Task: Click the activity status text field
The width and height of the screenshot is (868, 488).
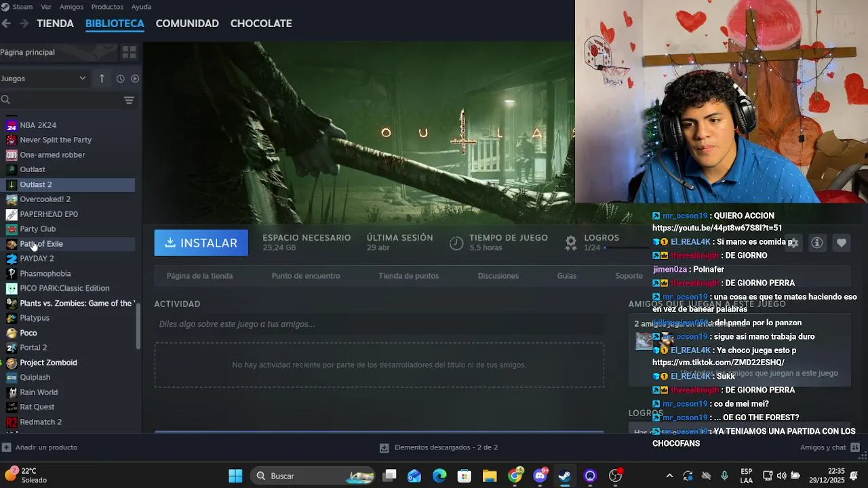Action: 379,324
